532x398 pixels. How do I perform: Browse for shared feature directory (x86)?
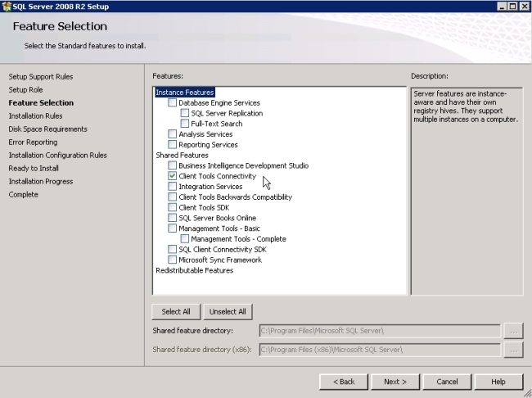514,350
